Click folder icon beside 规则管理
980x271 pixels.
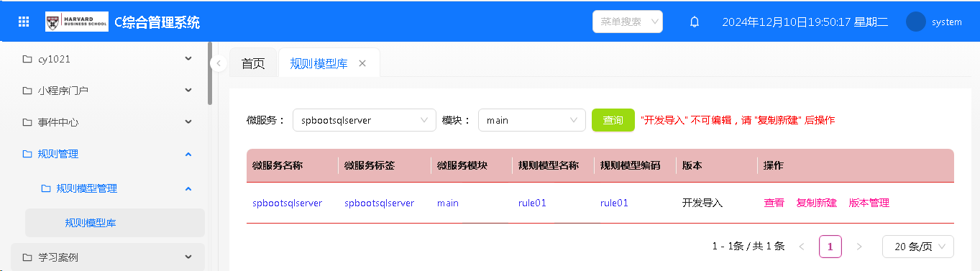27,154
